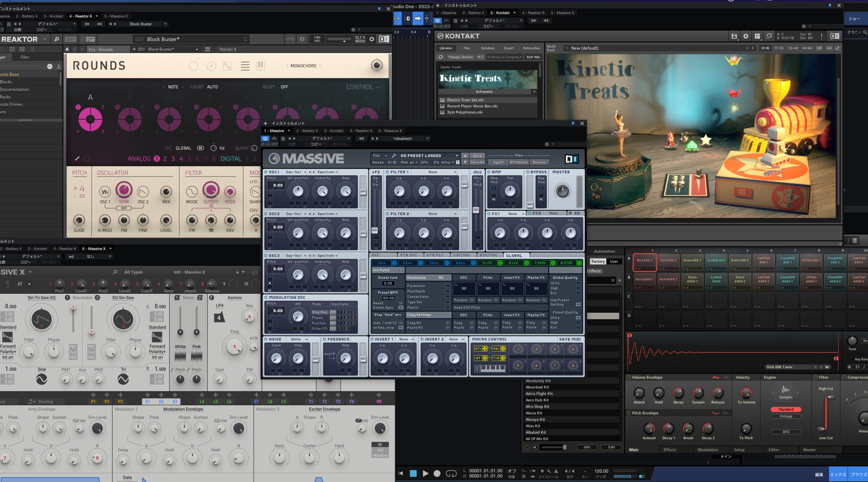Toggle the FEEDBACK section in Massive

pos(324,339)
